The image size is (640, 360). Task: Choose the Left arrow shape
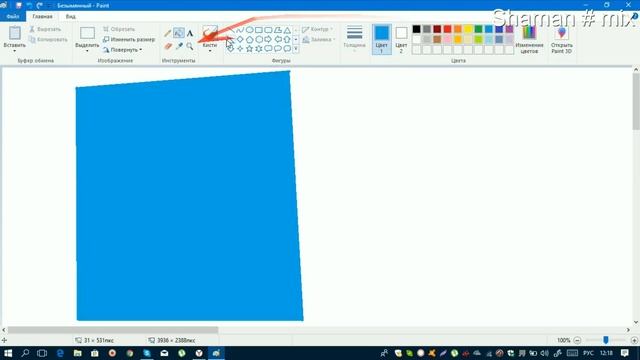pos(278,39)
